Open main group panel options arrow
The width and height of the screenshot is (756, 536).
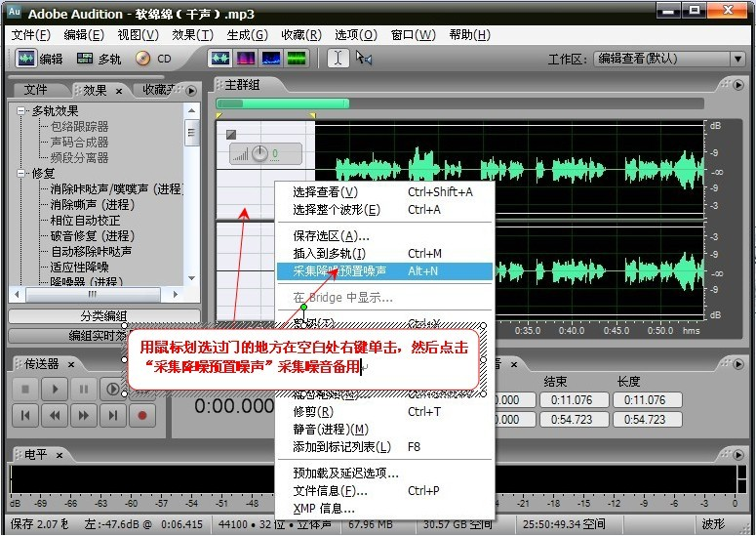tap(738, 85)
